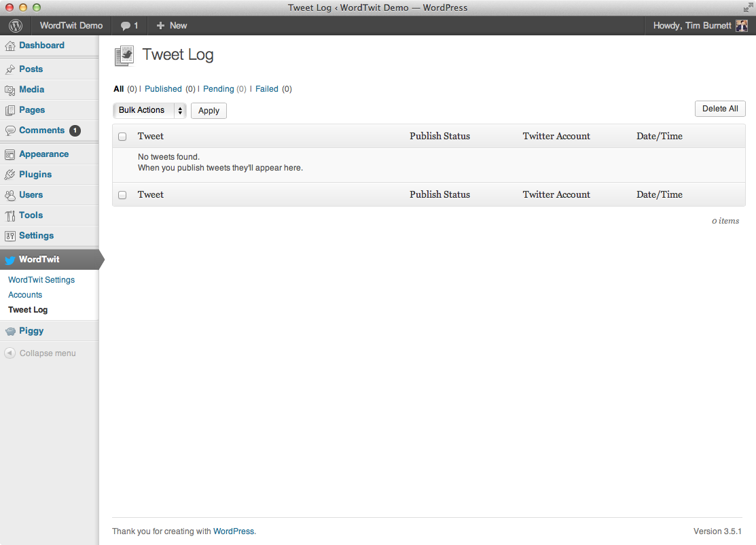Filter tweets by Published
The image size is (756, 545).
[163, 89]
